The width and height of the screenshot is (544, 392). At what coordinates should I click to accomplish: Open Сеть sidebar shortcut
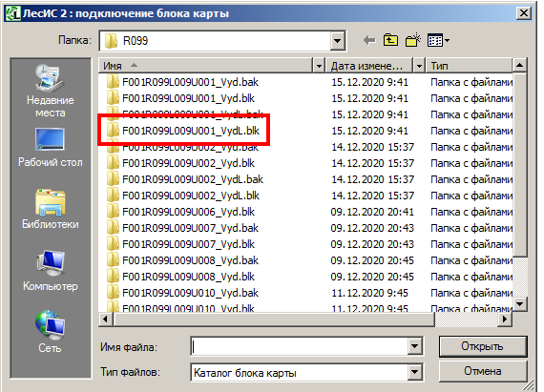(x=51, y=332)
